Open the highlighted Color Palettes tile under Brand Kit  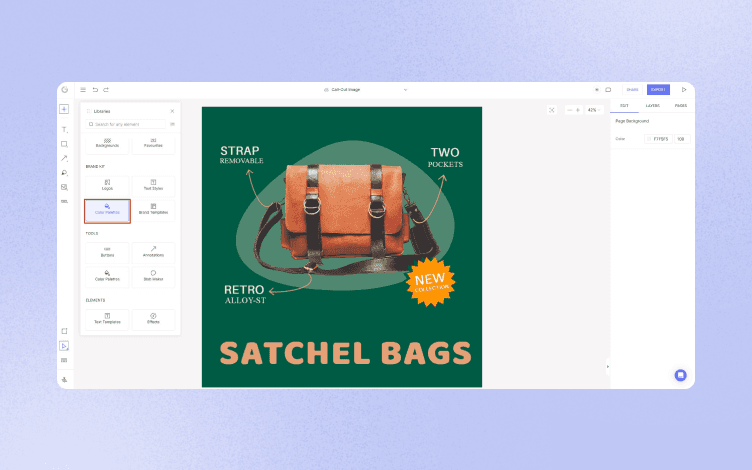[107, 211]
